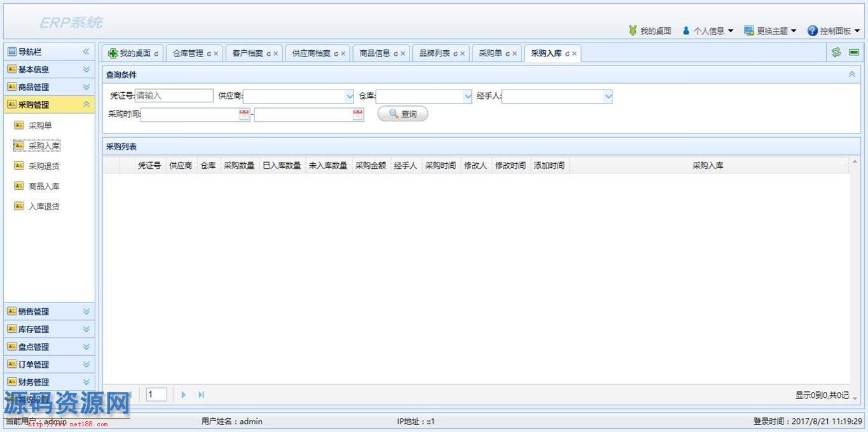This screenshot has width=868, height=432.
Task: Jump to last page in pager
Action: [x=201, y=395]
